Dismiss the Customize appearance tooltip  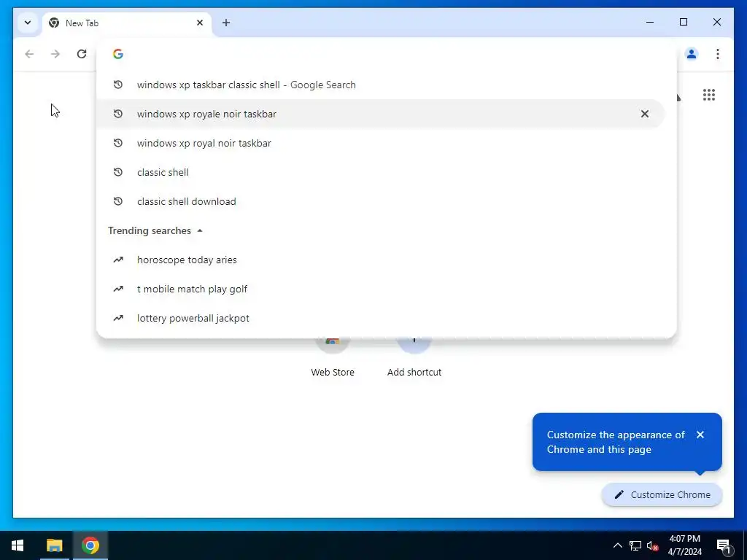click(700, 435)
